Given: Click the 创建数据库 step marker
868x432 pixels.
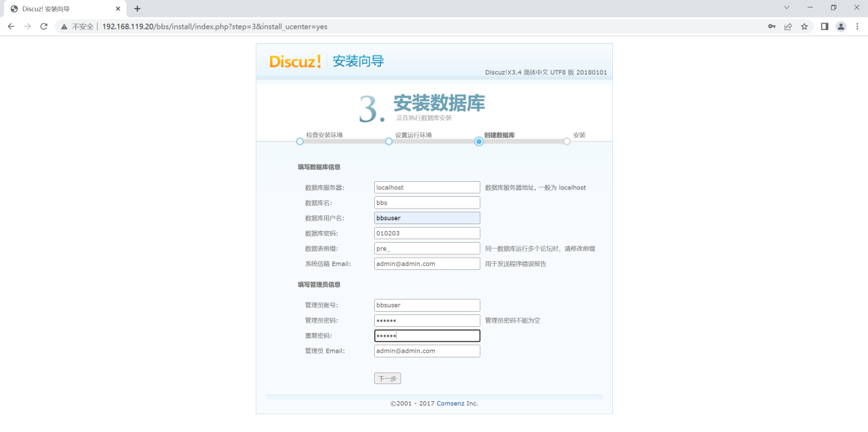Looking at the screenshot, I should [x=479, y=141].
